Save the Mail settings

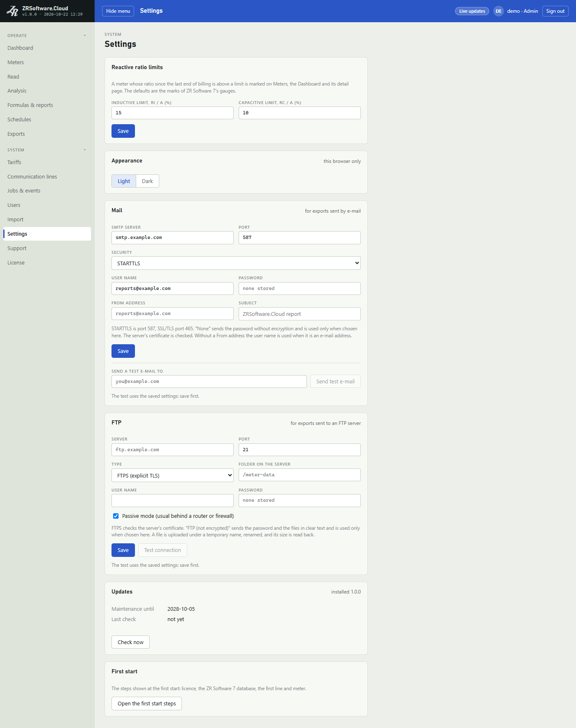(123, 351)
